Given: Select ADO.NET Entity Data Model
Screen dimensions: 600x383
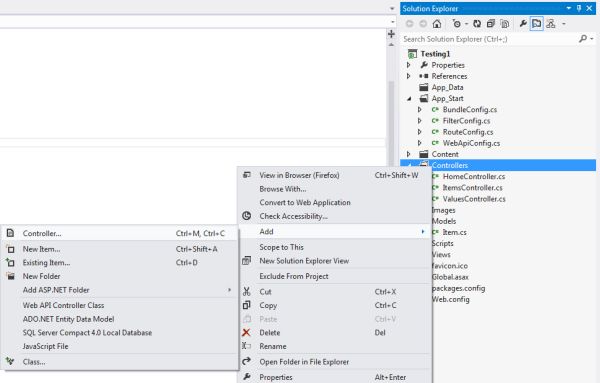Looking at the screenshot, I should point(120,319).
